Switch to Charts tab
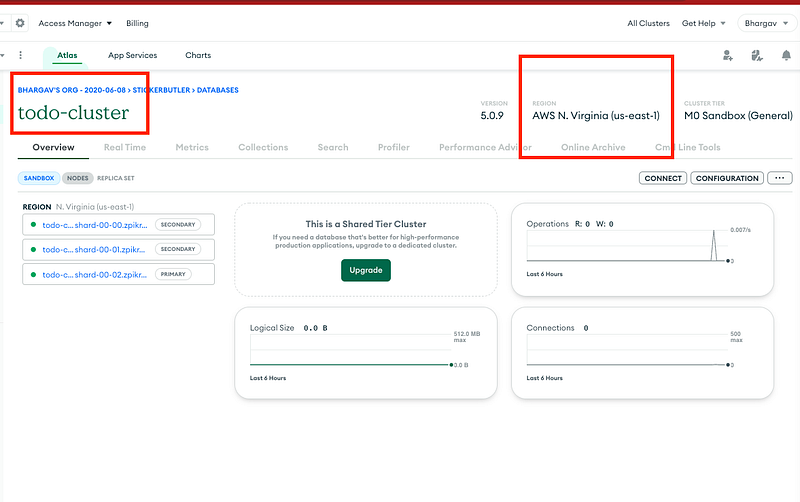This screenshot has height=502, width=800. 198,55
